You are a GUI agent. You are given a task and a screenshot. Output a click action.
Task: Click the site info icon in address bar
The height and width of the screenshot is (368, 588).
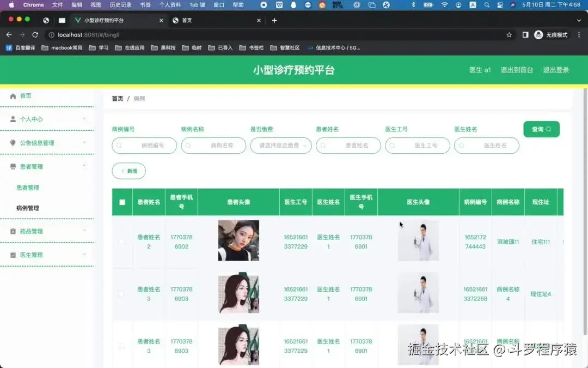(x=51, y=34)
